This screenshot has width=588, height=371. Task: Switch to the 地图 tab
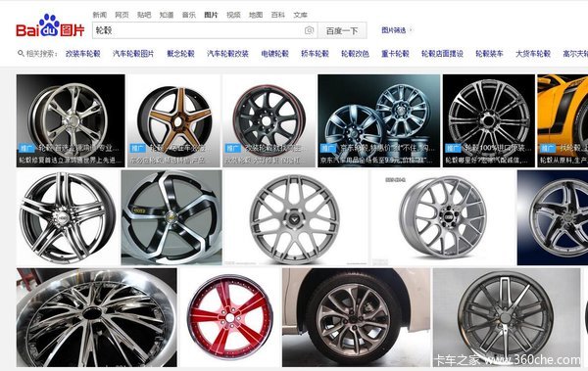point(256,15)
